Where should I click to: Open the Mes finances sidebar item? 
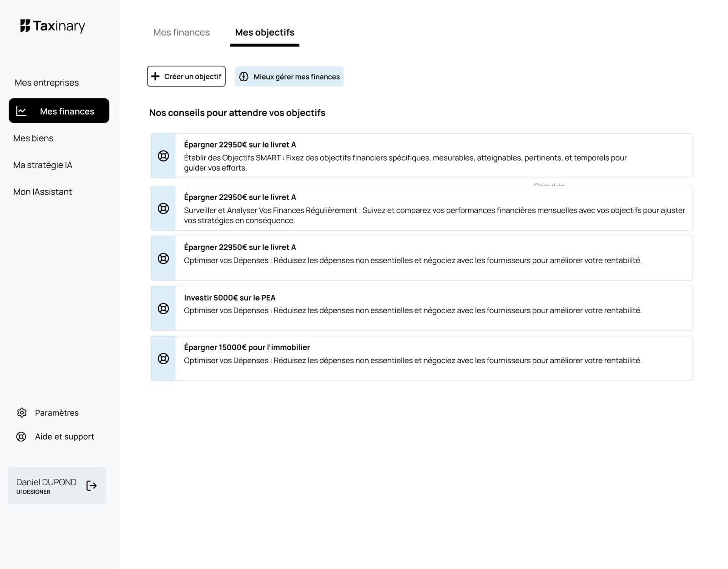(59, 111)
